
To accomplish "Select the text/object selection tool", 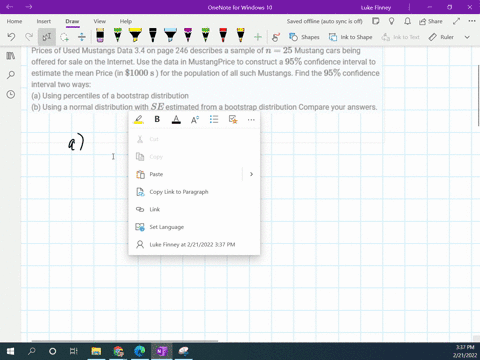I will (47, 37).
